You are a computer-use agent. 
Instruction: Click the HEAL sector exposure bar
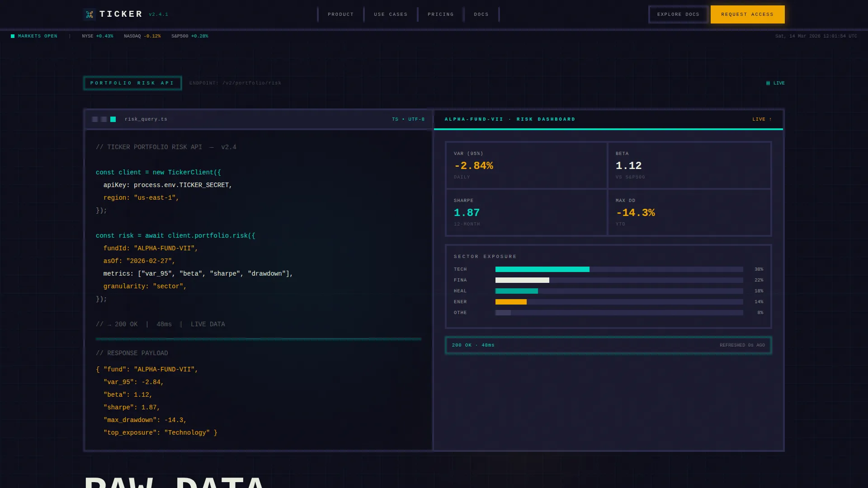pos(619,291)
